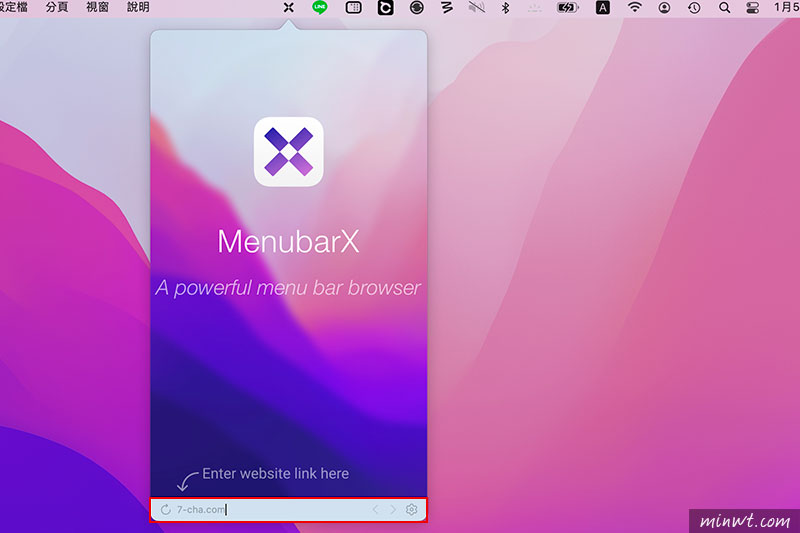This screenshot has width=800, height=533.
Task: Open Control Center
Action: 753,7
